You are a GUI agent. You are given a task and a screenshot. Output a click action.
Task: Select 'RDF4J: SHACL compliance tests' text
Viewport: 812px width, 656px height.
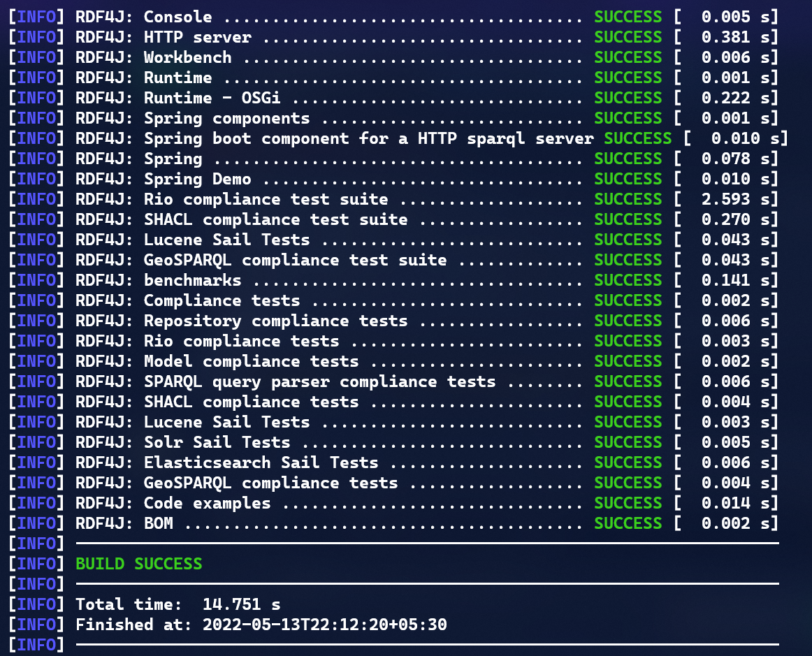[217, 402]
